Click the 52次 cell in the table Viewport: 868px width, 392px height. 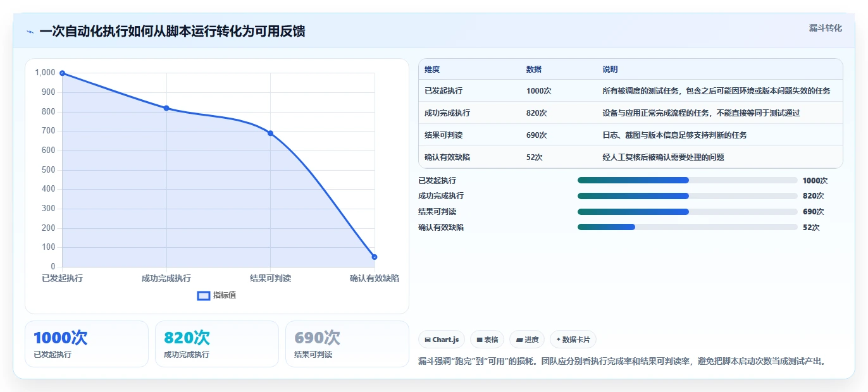(535, 157)
